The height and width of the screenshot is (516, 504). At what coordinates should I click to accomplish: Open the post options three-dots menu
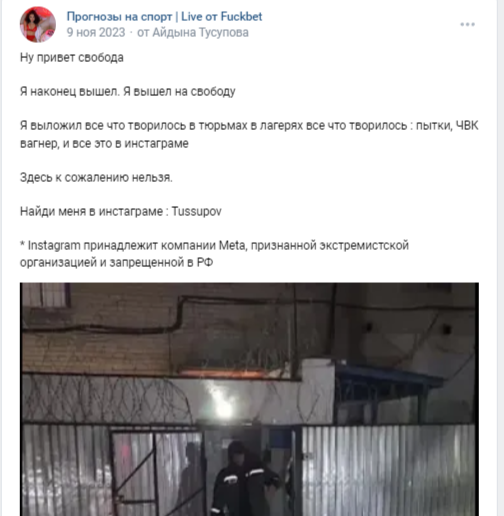467,24
